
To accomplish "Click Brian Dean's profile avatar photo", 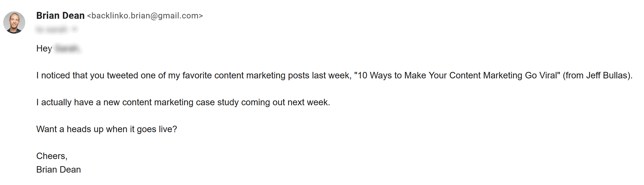I will pyautogui.click(x=14, y=22).
